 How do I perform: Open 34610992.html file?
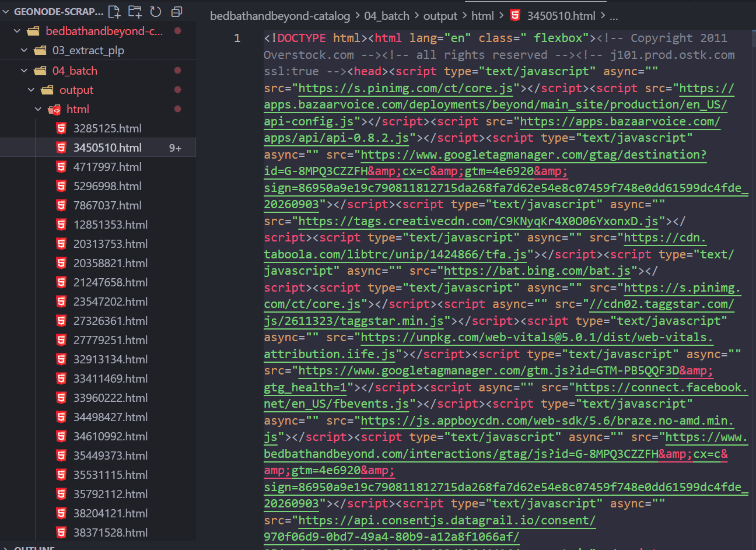110,436
